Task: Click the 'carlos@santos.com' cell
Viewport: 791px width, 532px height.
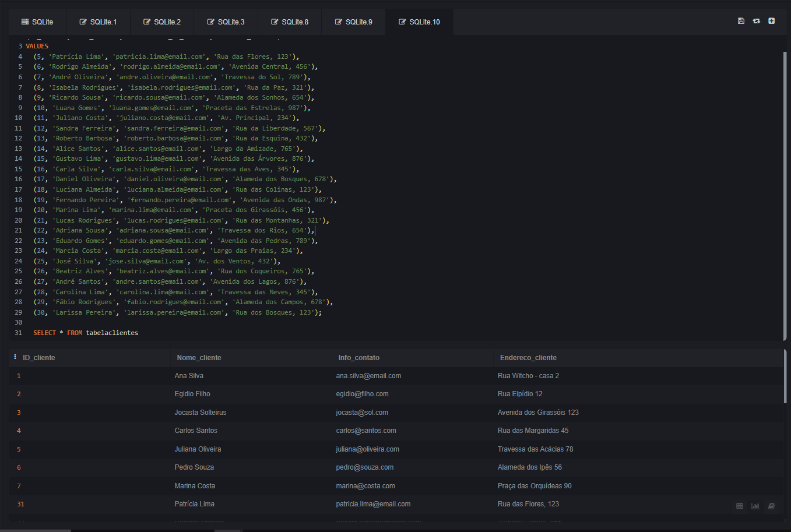Action: click(366, 431)
